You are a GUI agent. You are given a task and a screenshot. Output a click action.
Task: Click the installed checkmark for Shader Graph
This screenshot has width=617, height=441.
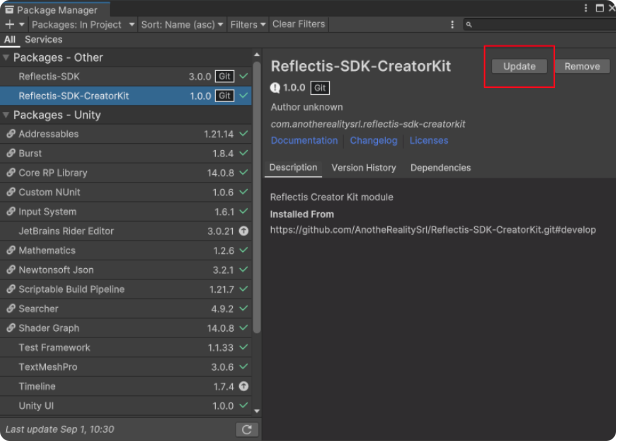pyautogui.click(x=244, y=327)
